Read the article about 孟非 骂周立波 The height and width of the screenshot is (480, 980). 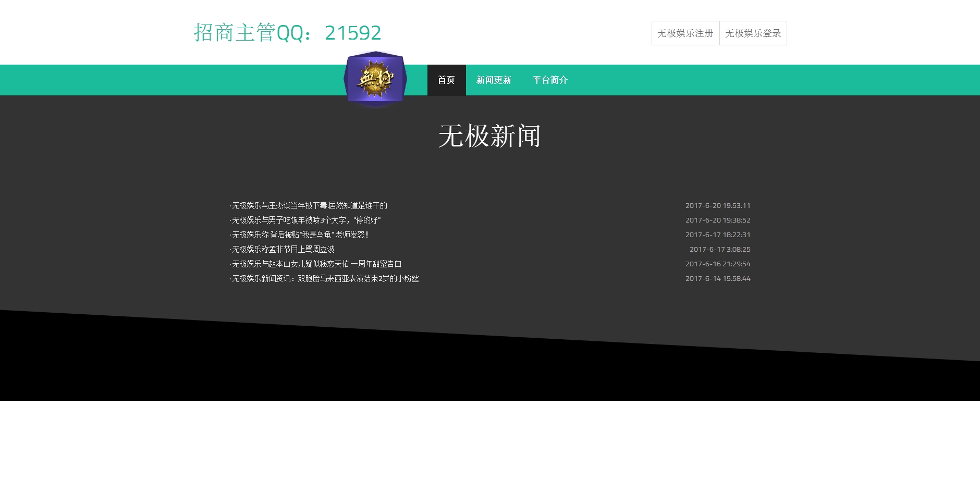283,250
